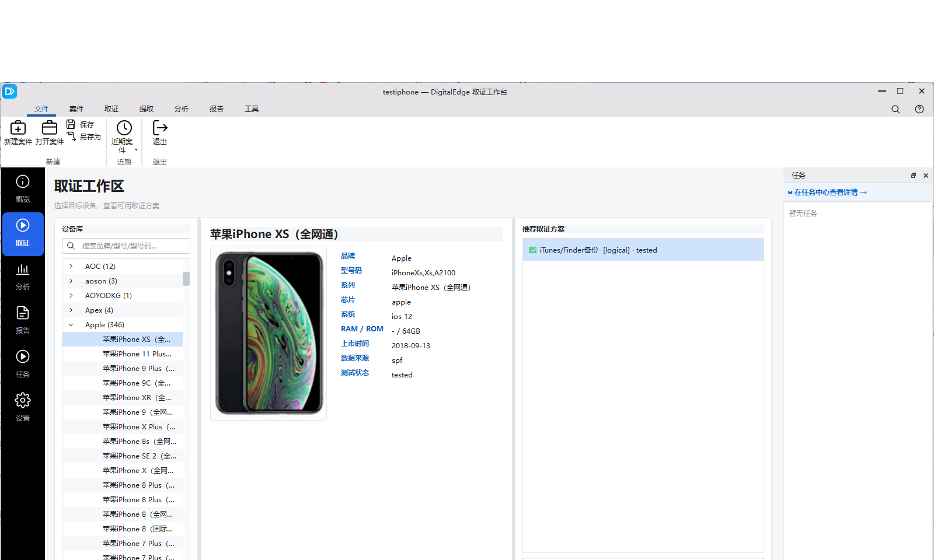
Task: Open 报告 report in the sidebar
Action: (x=23, y=321)
